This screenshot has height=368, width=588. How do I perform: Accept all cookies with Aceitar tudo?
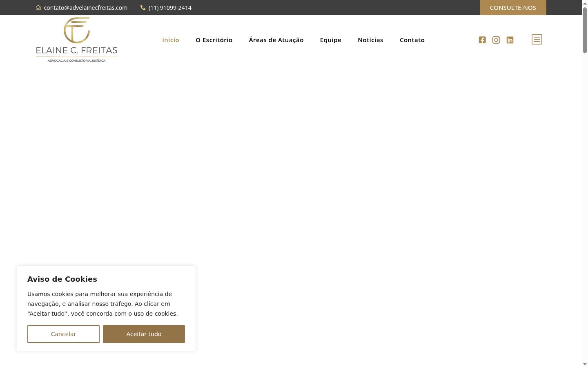(x=144, y=334)
